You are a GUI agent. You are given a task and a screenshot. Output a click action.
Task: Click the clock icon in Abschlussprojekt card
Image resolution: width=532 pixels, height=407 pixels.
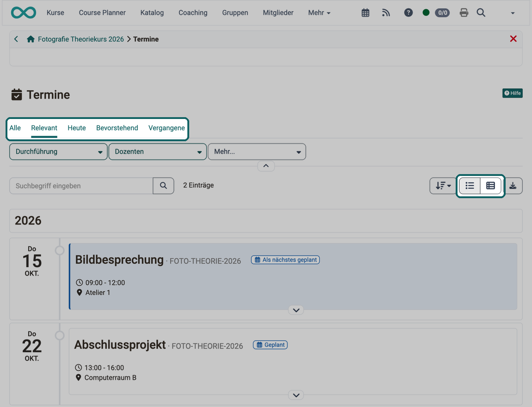click(x=78, y=368)
